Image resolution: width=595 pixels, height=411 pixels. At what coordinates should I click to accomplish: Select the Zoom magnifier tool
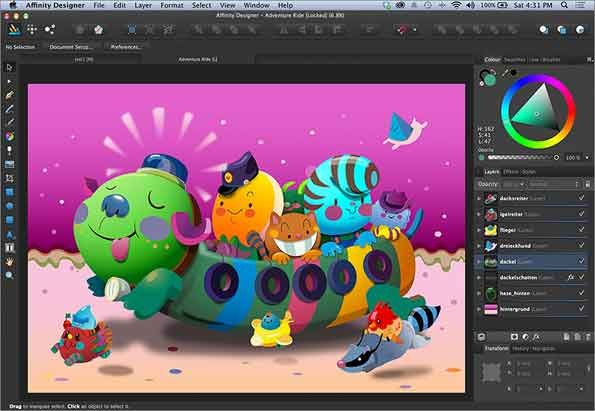point(9,275)
